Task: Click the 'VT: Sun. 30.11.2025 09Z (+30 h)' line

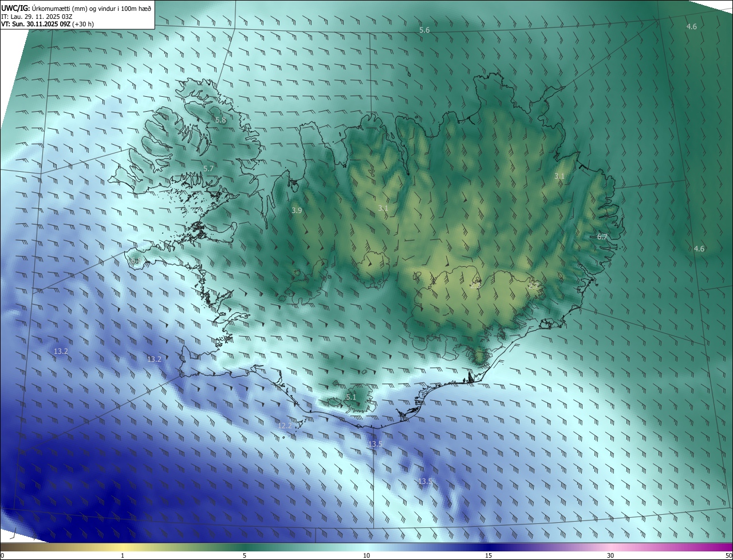Action: pyautogui.click(x=48, y=24)
